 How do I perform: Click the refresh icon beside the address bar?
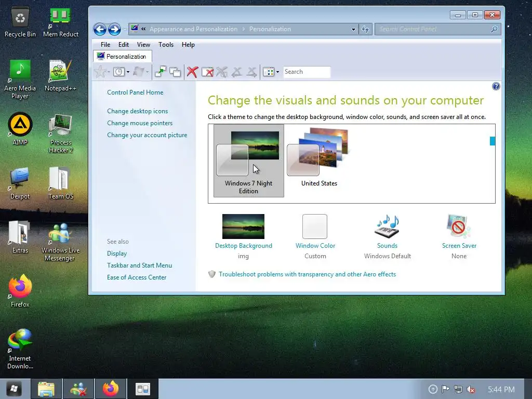click(x=365, y=29)
